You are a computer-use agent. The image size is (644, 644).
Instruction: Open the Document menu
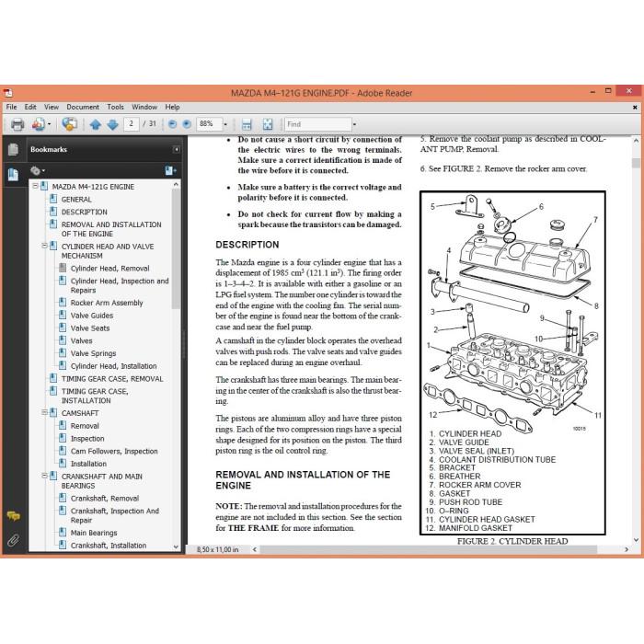click(x=83, y=108)
